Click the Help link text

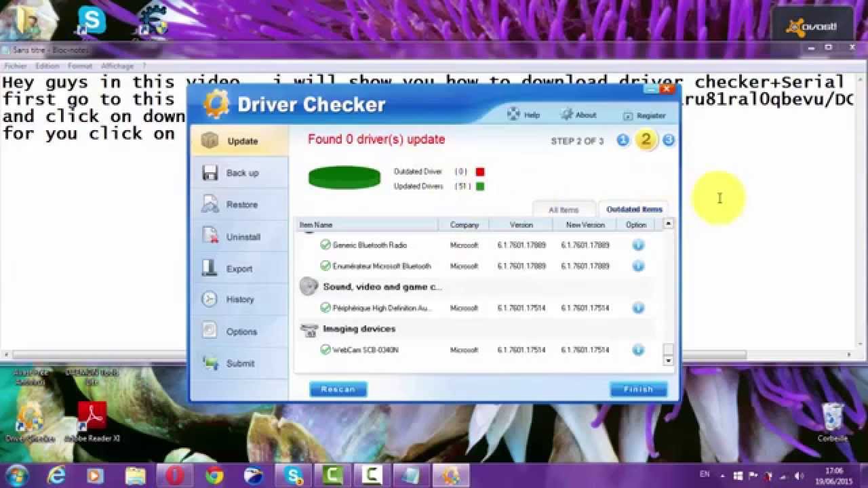[532, 115]
